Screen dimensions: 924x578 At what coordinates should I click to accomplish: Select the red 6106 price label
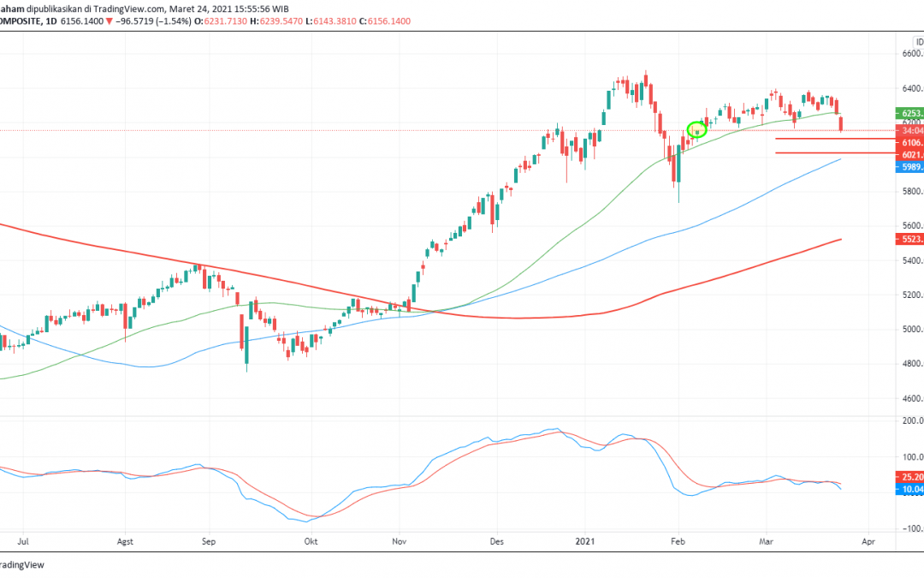[909, 141]
